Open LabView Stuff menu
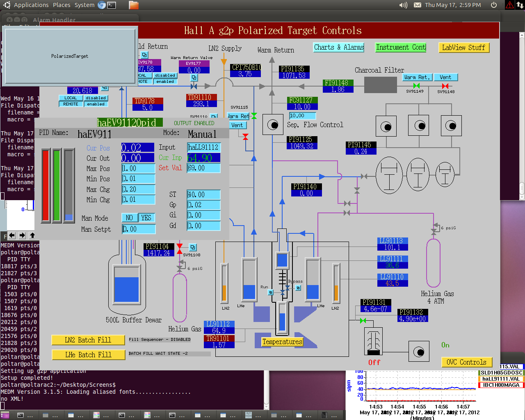The width and height of the screenshot is (525, 420). click(x=463, y=48)
